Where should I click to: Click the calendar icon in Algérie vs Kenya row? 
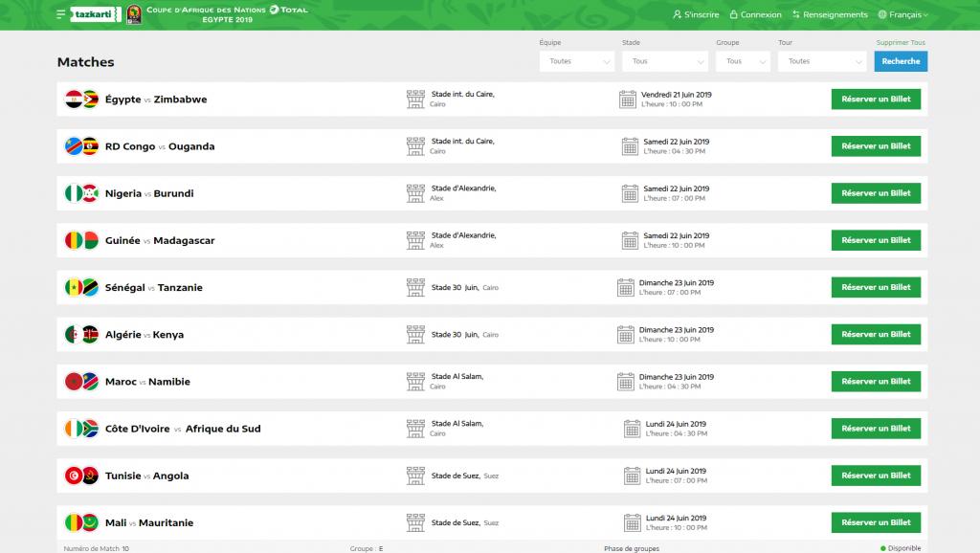(x=626, y=334)
